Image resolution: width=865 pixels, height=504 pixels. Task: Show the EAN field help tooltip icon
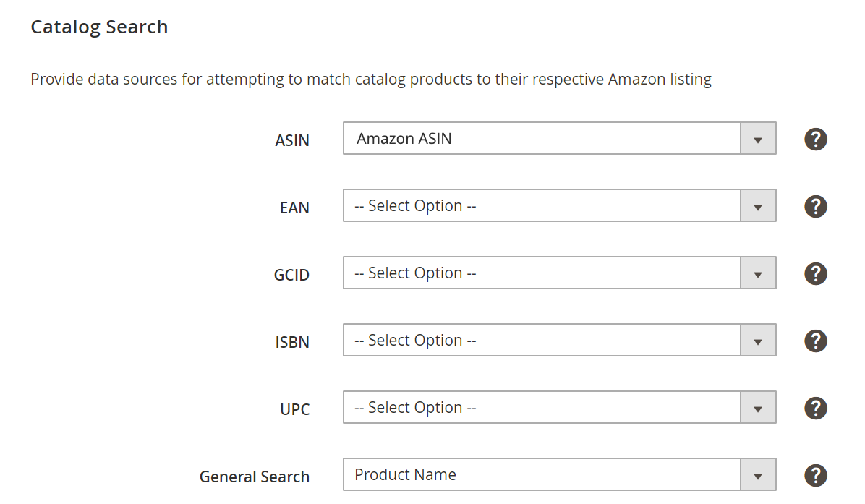pos(815,206)
